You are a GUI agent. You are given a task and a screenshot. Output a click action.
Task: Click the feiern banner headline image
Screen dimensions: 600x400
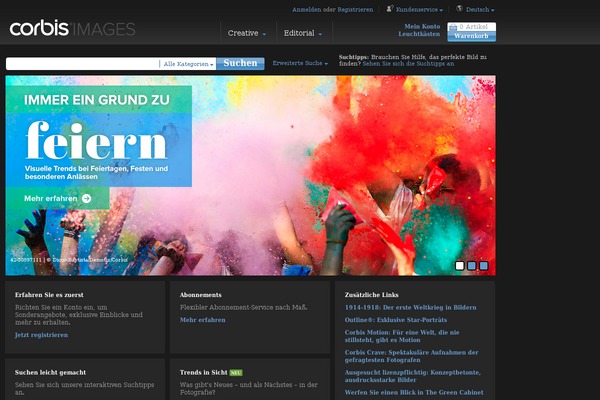click(x=96, y=140)
